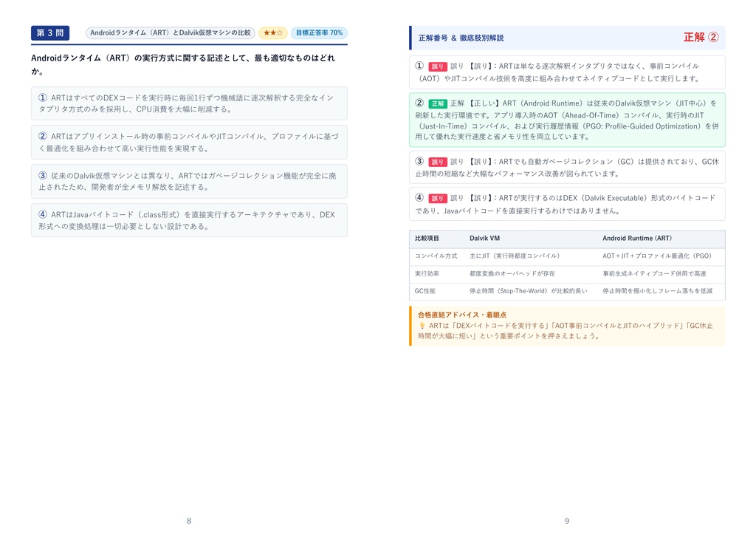Select answer option ④ about Java bytecode execution
Screen dimensions: 756x537
tap(189, 220)
